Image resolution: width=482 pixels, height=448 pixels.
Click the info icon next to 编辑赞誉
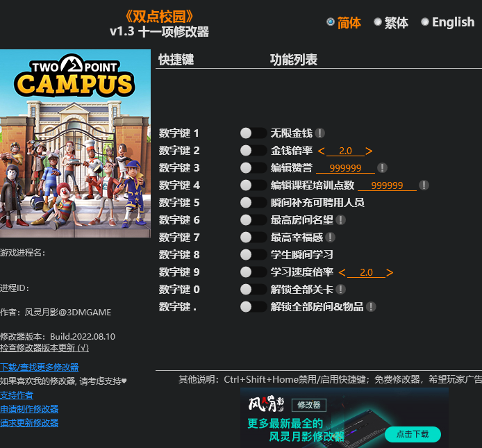[x=382, y=168]
